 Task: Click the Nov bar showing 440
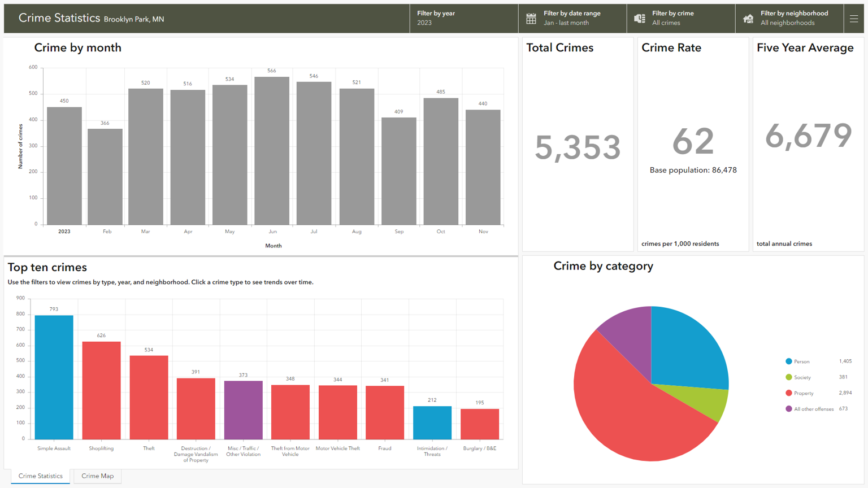point(483,167)
